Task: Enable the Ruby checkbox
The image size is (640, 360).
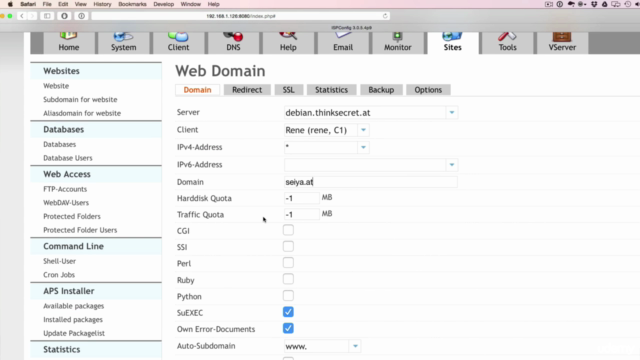Action: click(x=288, y=279)
